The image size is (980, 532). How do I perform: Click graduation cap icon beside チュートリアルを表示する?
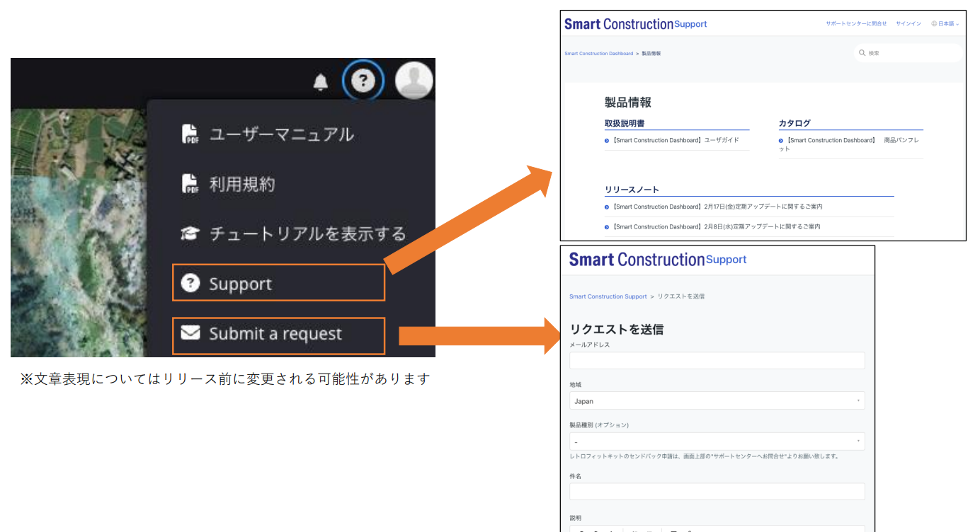pyautogui.click(x=190, y=234)
